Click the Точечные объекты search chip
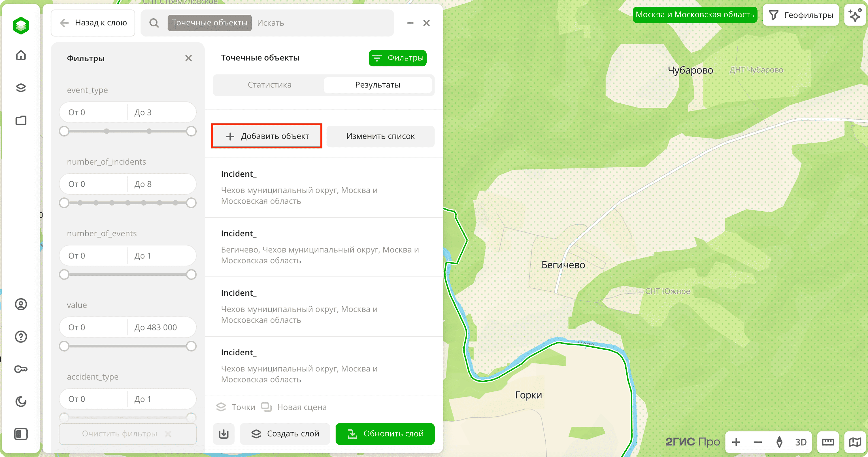The height and width of the screenshot is (457, 868). pyautogui.click(x=210, y=23)
